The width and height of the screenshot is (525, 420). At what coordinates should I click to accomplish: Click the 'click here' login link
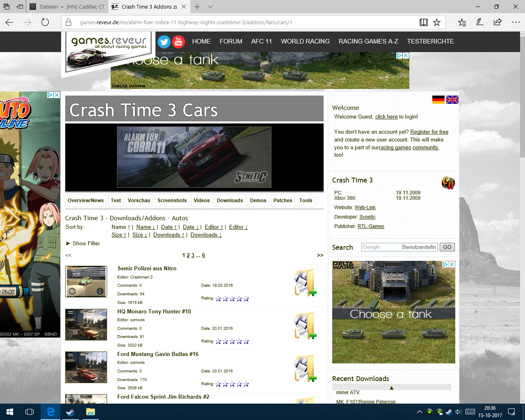(x=386, y=117)
